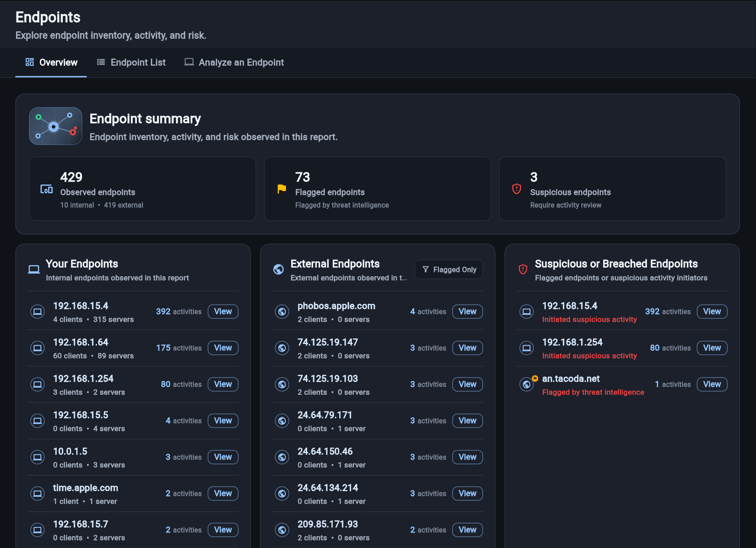
Task: View 192.168.1.254 in Your Endpoints
Action: pos(223,384)
